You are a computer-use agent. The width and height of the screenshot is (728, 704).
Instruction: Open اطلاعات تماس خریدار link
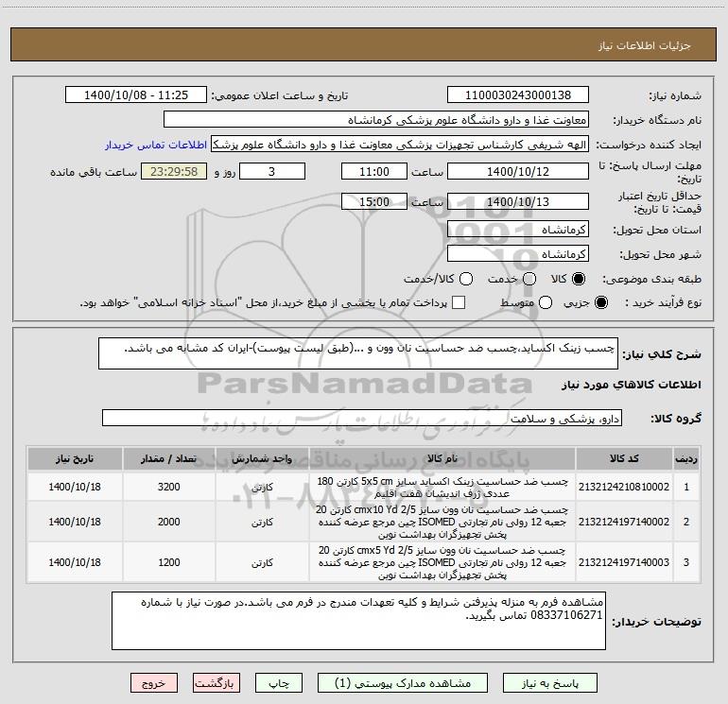(x=156, y=145)
